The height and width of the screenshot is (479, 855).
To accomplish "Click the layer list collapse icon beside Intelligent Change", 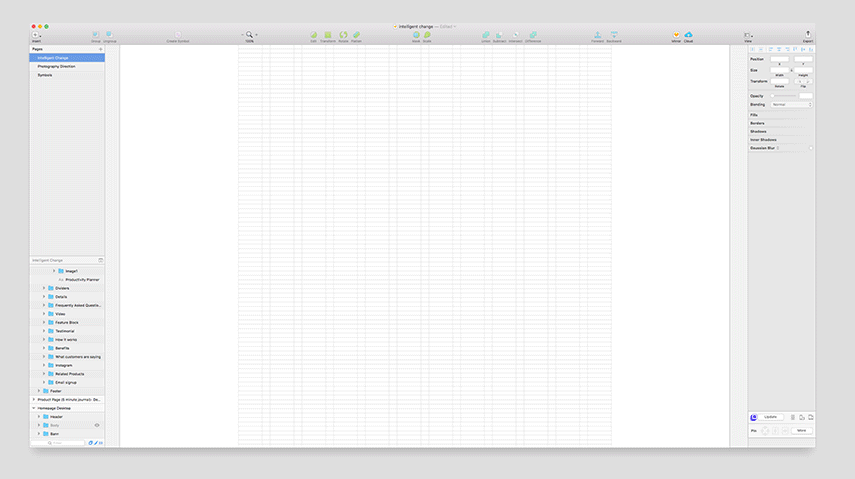I will click(x=100, y=260).
